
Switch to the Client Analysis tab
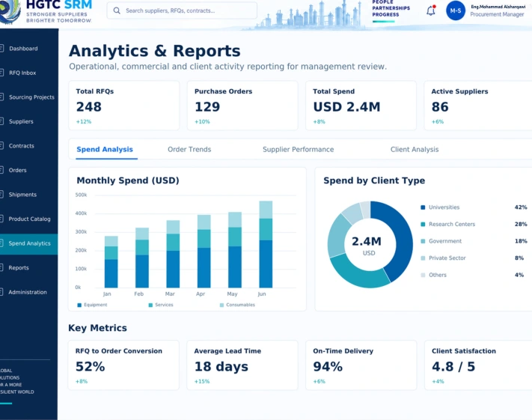415,150
